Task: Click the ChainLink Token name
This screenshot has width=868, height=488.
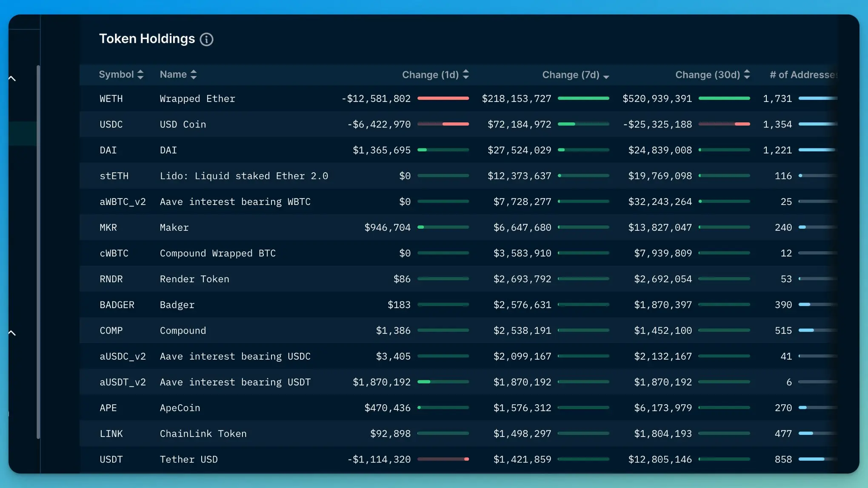Action: [203, 434]
